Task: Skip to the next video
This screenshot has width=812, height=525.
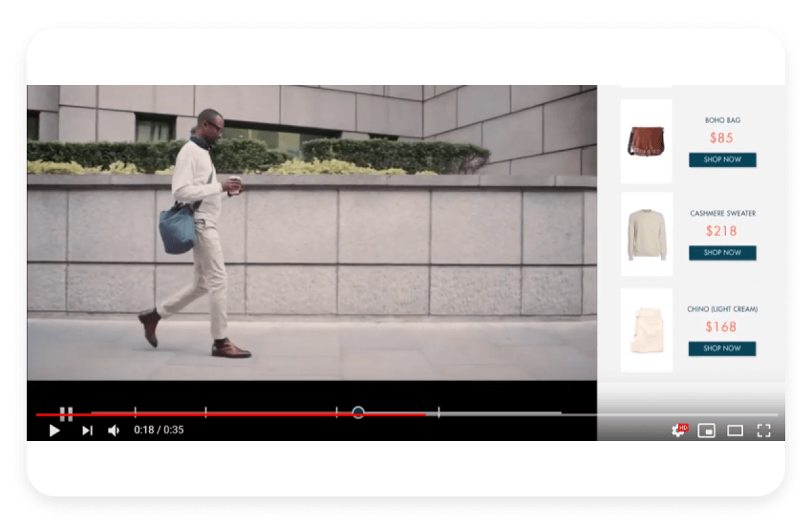Action: coord(87,430)
